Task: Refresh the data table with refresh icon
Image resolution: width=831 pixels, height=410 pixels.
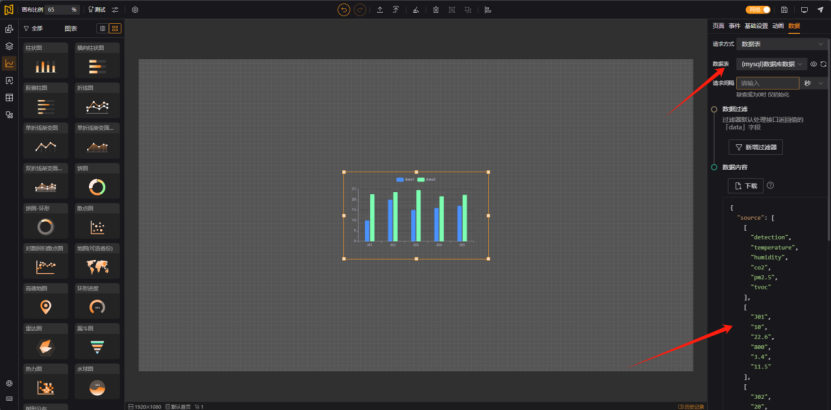Action: 823,64
